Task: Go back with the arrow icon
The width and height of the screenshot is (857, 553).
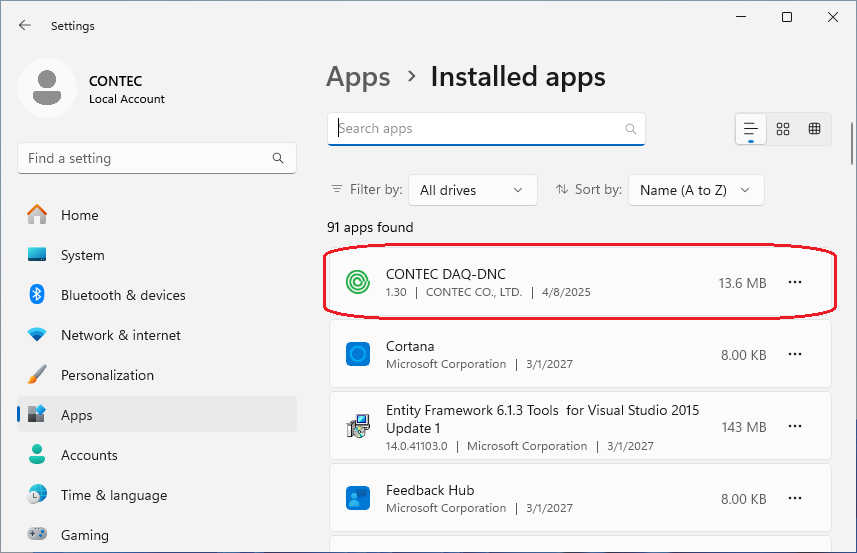Action: coord(25,25)
